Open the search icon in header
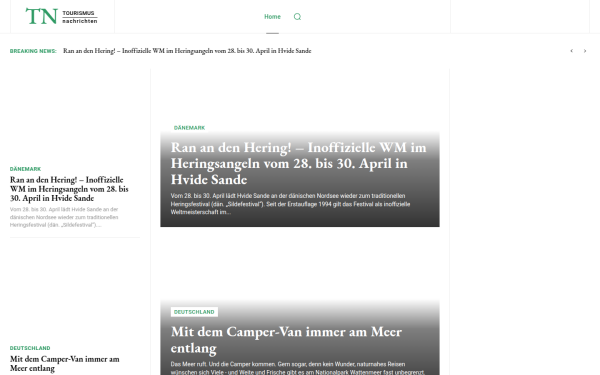600x375 pixels. point(297,16)
